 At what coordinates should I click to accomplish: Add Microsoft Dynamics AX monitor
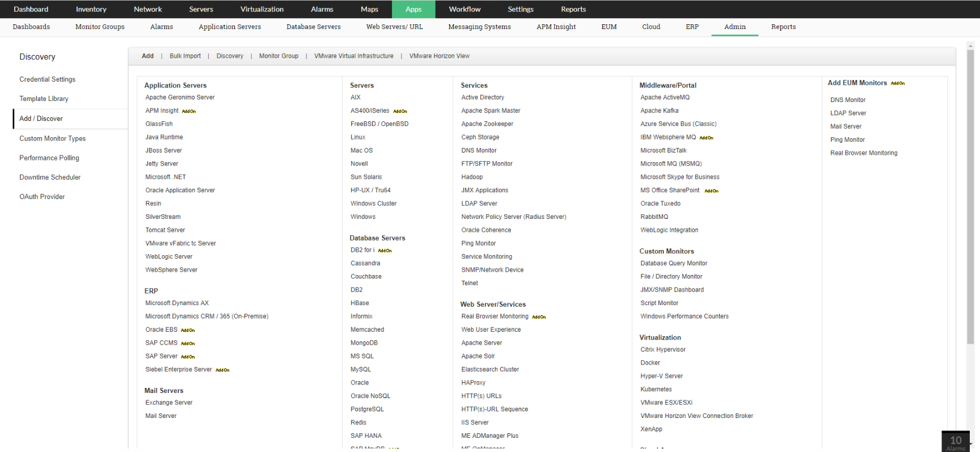(x=177, y=303)
